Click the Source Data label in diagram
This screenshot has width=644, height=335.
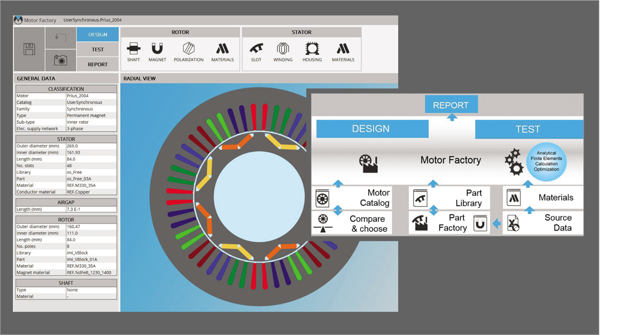558,222
